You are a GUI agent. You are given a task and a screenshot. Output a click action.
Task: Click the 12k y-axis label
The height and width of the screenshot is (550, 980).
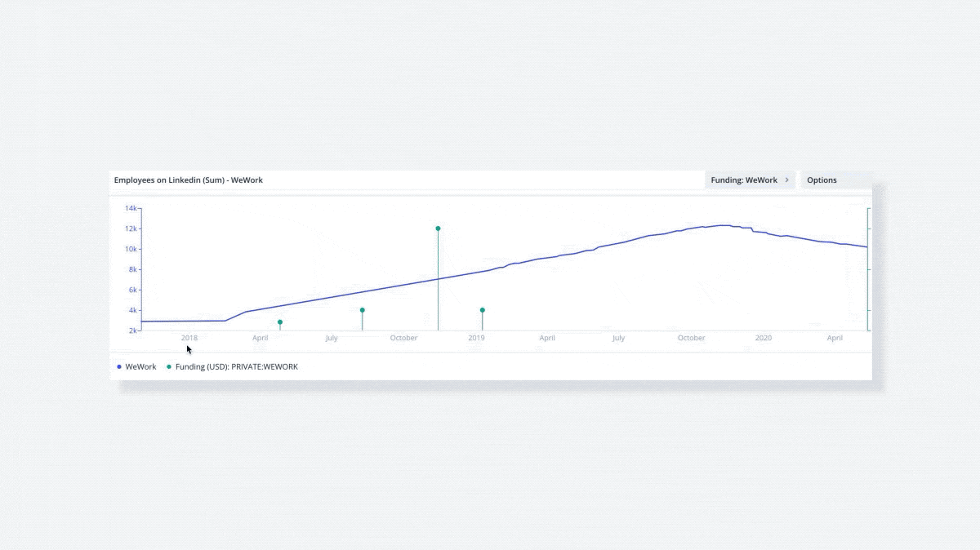tap(131, 228)
